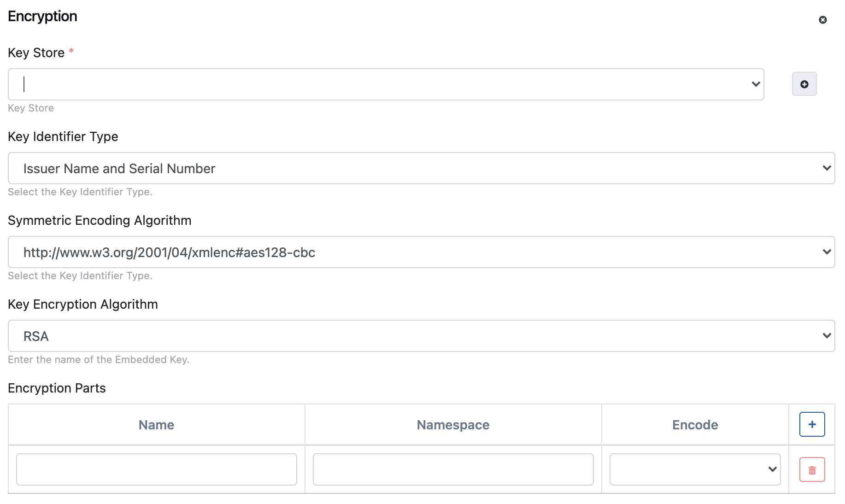Click the Namespace input in Encryption Parts

coord(453,469)
